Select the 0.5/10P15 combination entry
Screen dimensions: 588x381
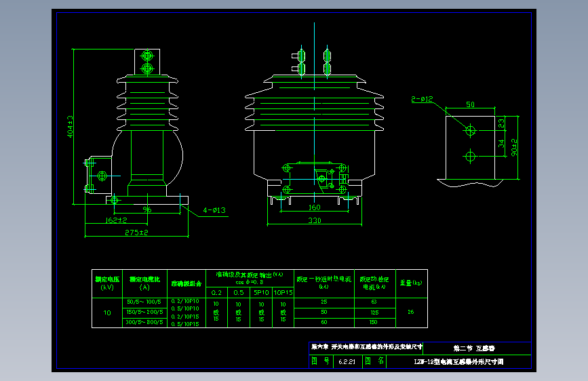pos(185,324)
